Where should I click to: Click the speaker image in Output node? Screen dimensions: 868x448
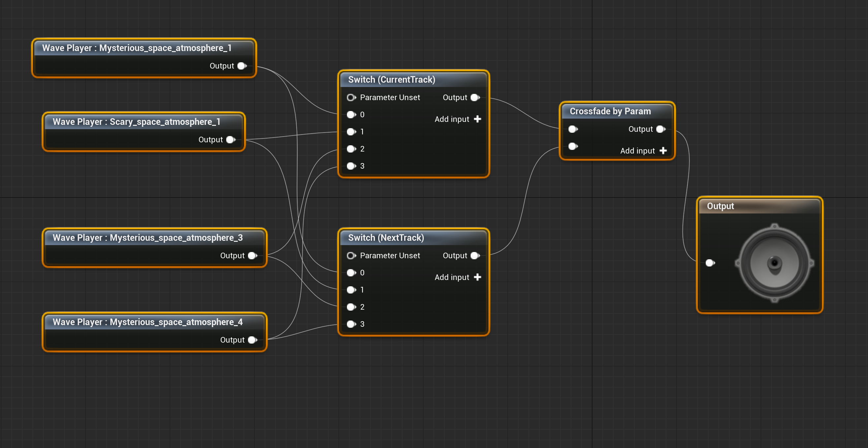coord(774,263)
